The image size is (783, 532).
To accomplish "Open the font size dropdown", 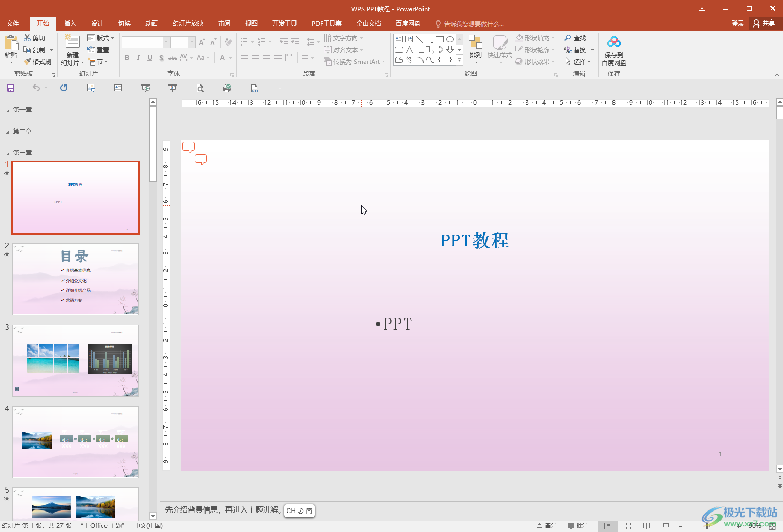I will click(x=192, y=42).
